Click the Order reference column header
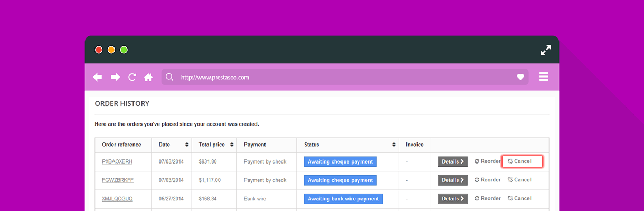Image resolution: width=644 pixels, height=211 pixels. click(121, 145)
